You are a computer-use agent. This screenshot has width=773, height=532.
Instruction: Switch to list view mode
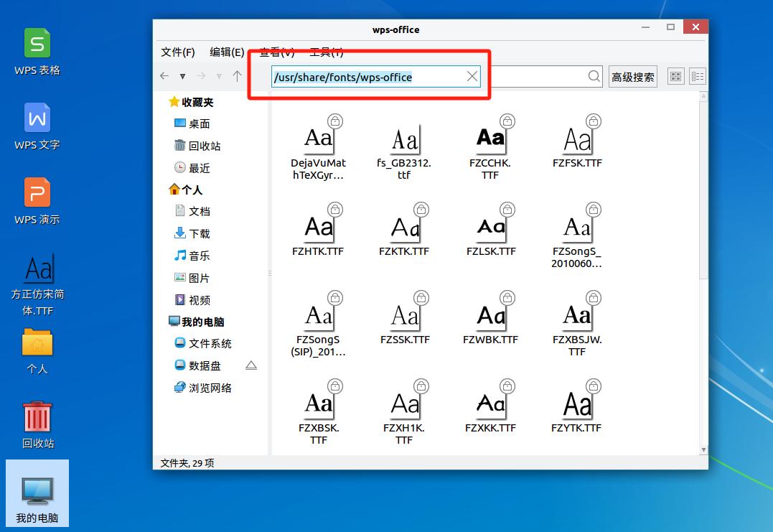click(697, 76)
